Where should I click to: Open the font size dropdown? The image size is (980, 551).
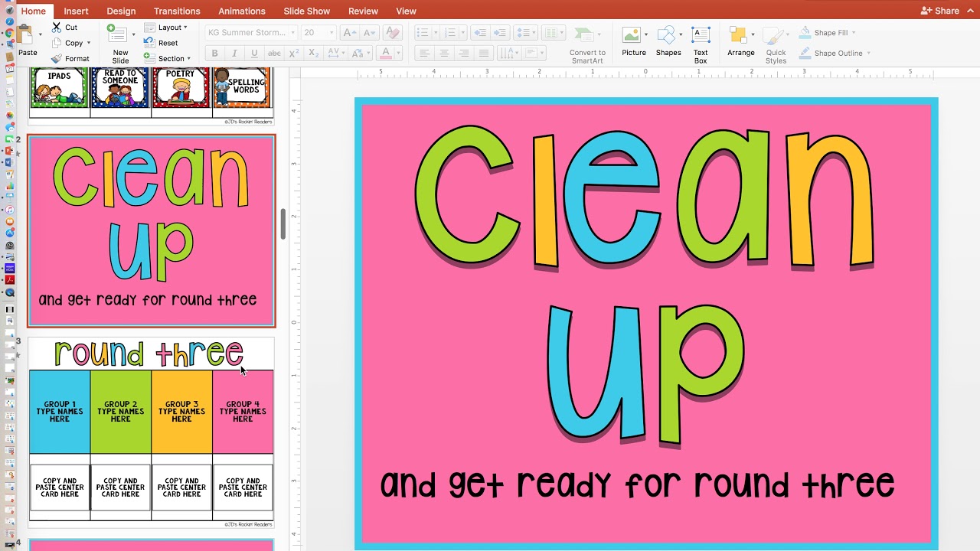[x=331, y=33]
